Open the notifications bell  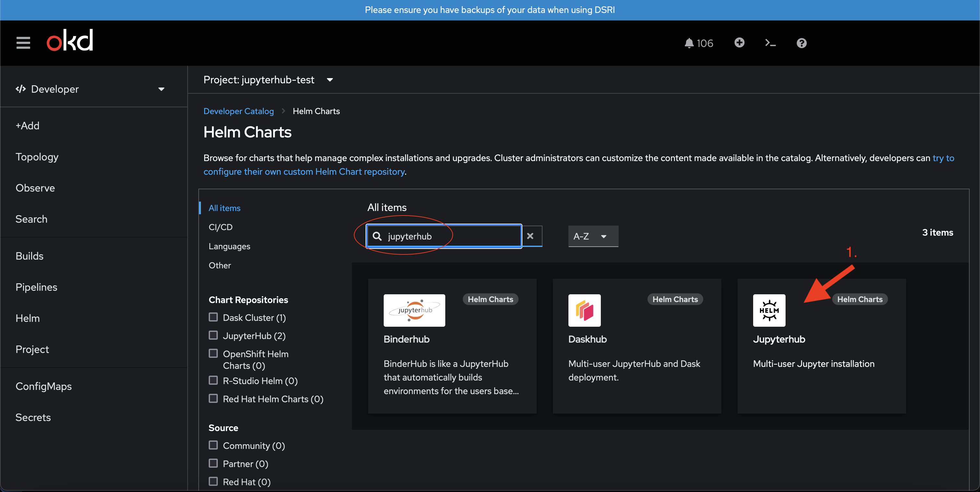[698, 43]
